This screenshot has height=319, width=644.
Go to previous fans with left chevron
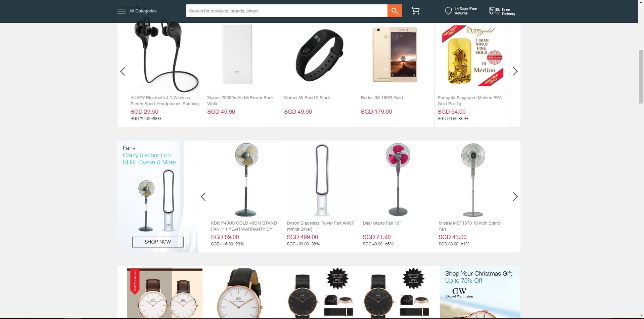point(203,197)
